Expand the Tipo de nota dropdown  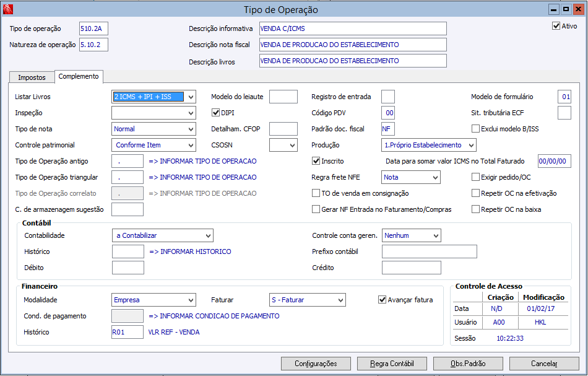190,129
